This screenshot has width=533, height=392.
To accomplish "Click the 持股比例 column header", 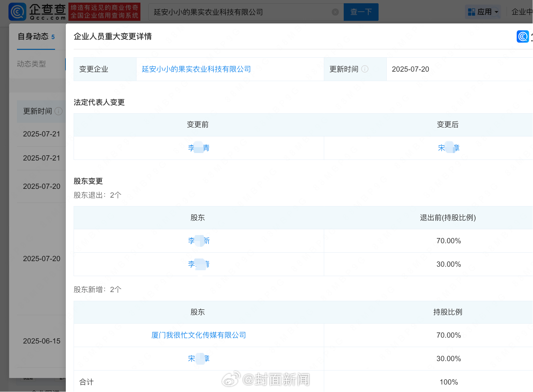I will (448, 312).
